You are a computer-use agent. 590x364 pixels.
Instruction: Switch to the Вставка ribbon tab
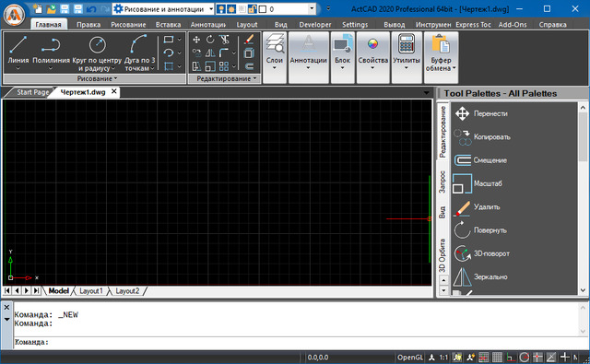(x=168, y=25)
